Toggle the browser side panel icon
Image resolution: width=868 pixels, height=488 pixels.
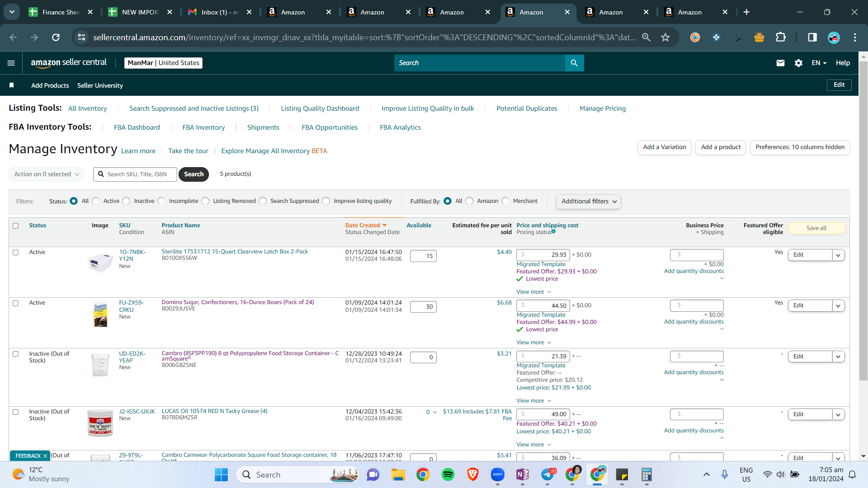point(812,37)
